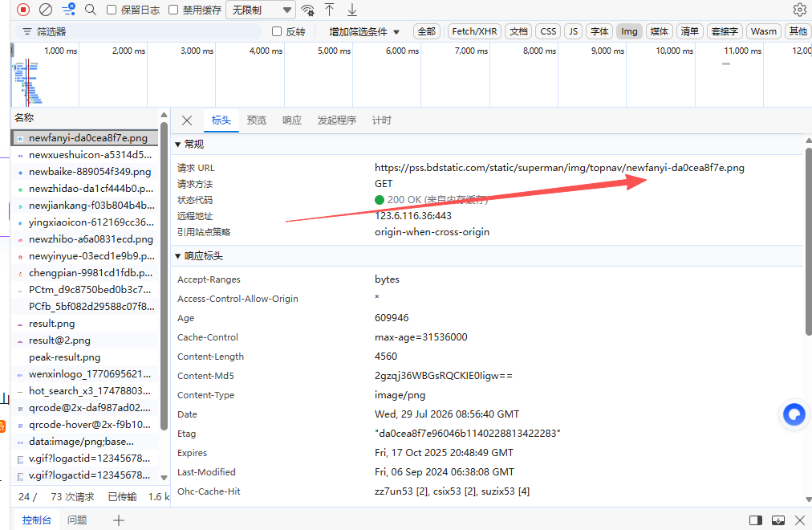Select request newzhidao-da1cf444b0
The width and height of the screenshot is (812, 530).
click(84, 189)
